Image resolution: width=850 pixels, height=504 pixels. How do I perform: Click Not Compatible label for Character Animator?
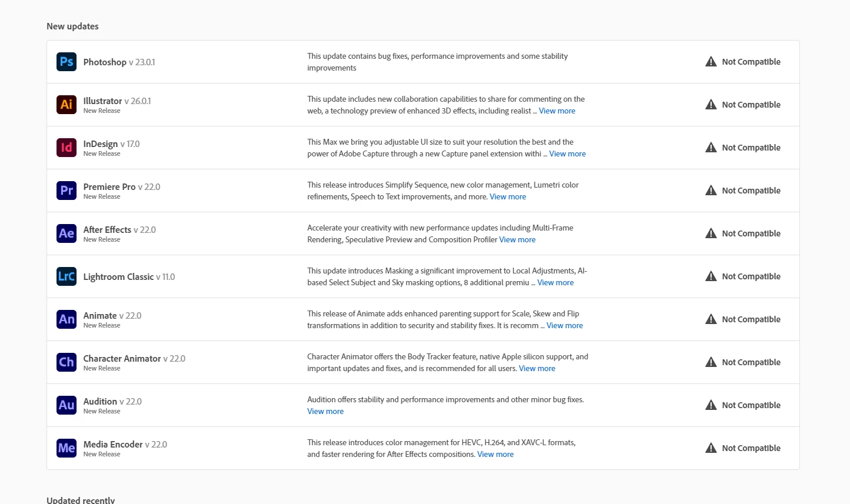[x=751, y=362]
